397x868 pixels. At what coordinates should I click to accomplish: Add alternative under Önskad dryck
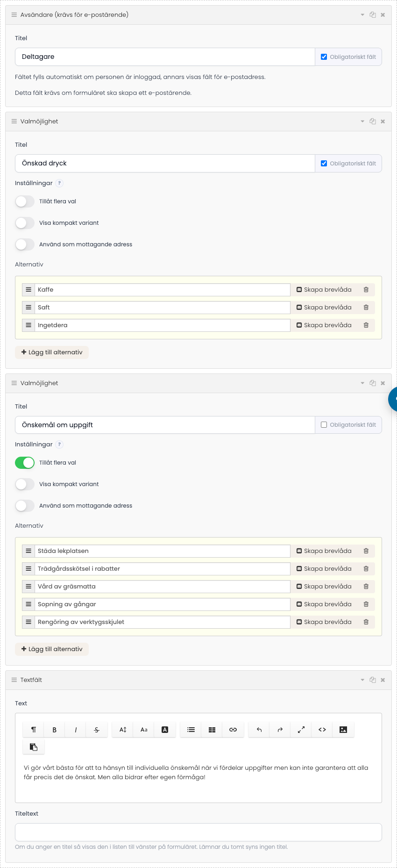click(52, 352)
